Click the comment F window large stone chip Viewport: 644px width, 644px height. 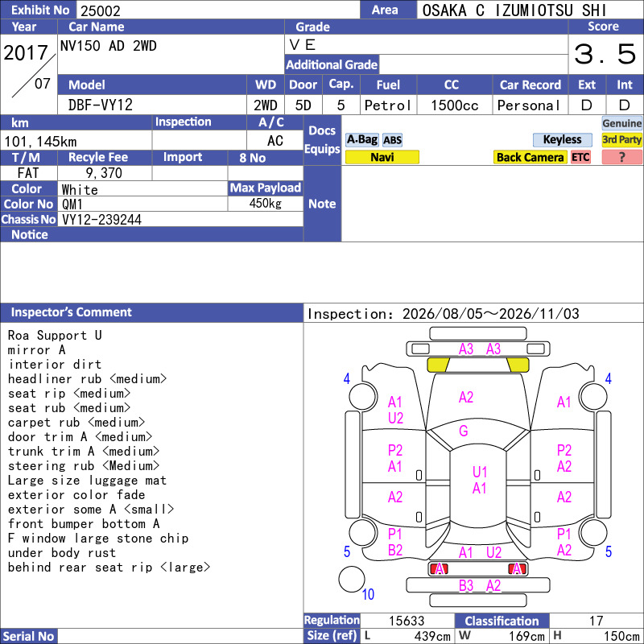[98, 538]
